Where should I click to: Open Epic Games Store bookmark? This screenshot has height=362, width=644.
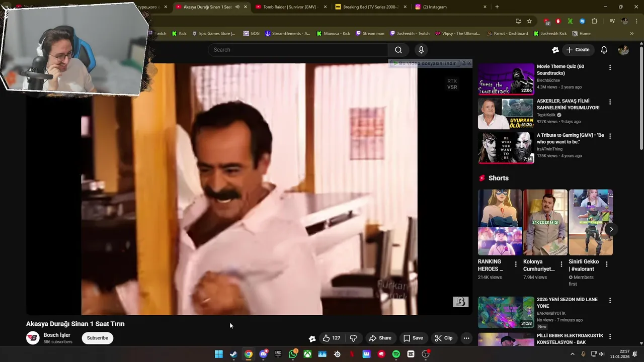pyautogui.click(x=213, y=34)
